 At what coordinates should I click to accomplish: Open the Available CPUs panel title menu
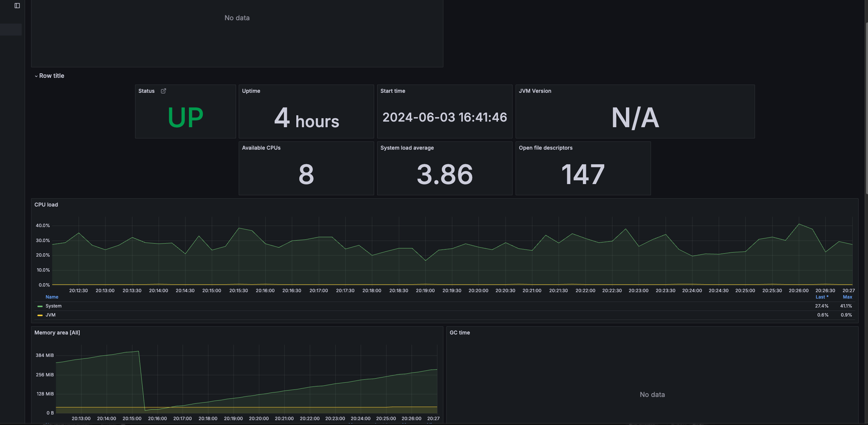[x=261, y=148]
